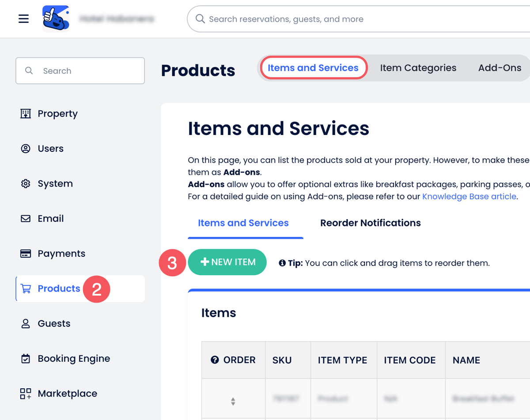Select the Items and Services sub-tab
The width and height of the screenshot is (530, 420).
(243, 223)
